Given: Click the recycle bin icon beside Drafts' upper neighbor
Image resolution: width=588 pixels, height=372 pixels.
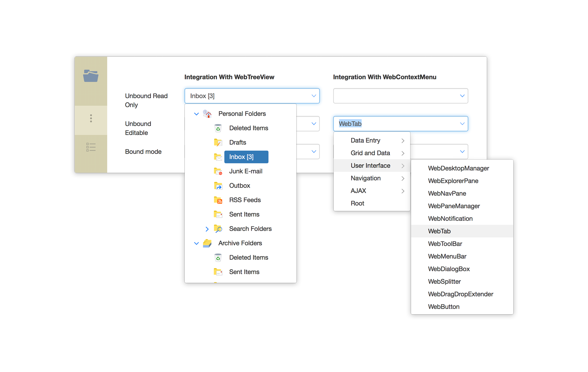Looking at the screenshot, I should pyautogui.click(x=218, y=128).
